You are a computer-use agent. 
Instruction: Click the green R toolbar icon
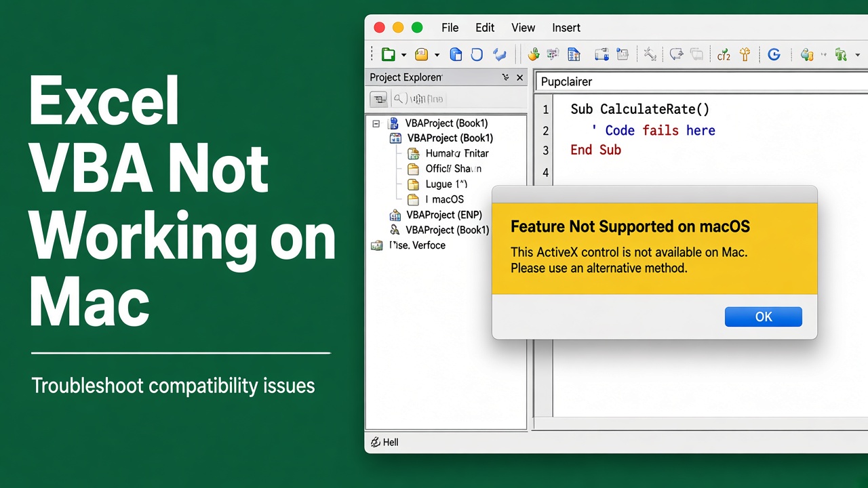tap(842, 55)
